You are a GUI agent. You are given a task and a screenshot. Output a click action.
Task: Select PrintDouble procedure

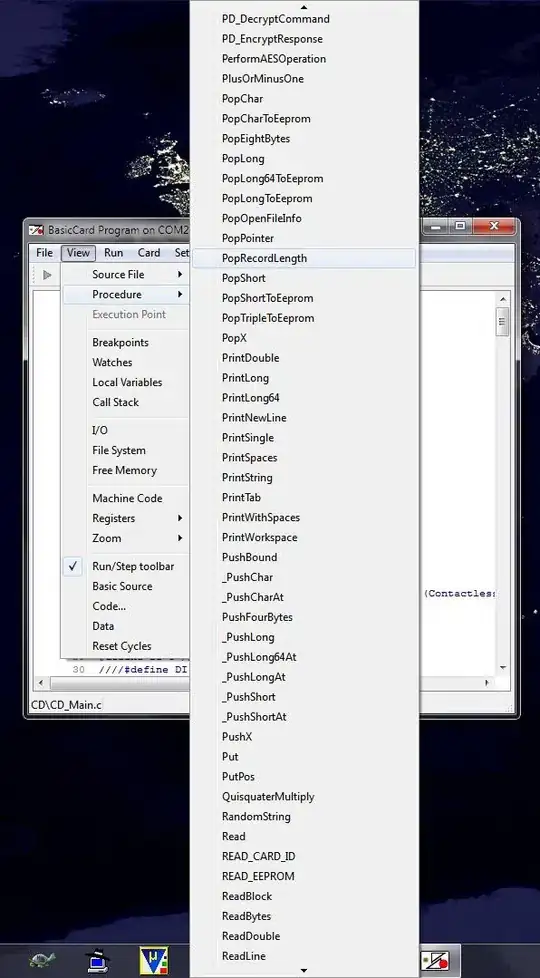point(304,358)
